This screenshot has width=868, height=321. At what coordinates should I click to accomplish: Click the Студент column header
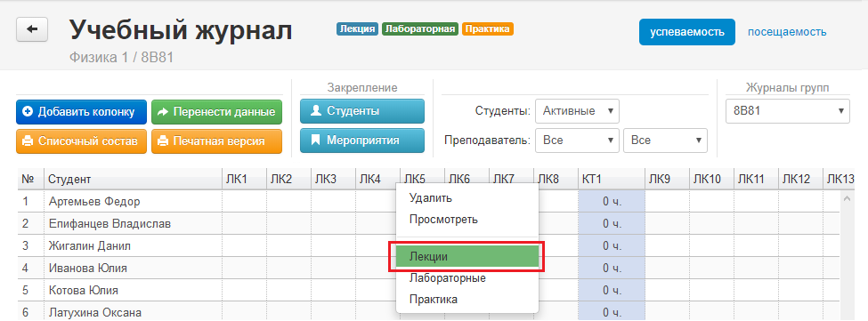point(133,179)
